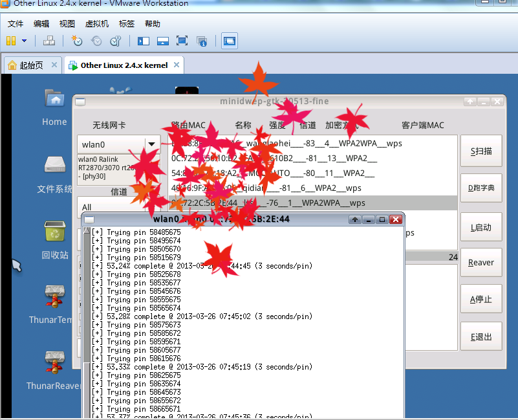Select the network row ending 610B2
518x420 pixels.
coord(313,158)
